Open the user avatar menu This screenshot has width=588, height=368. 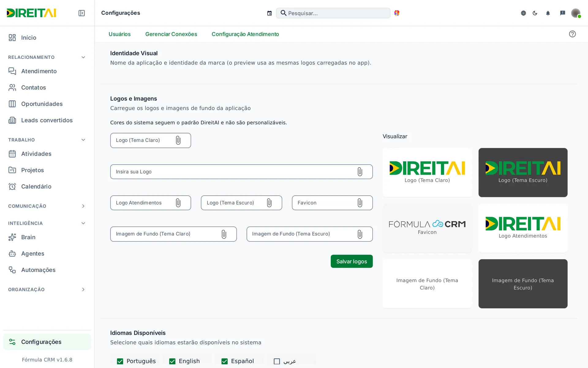(x=576, y=13)
